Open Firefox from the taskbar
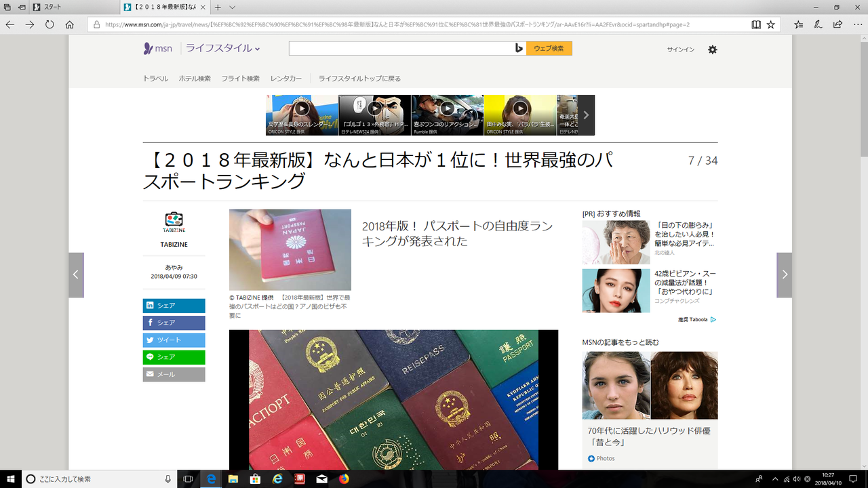This screenshot has height=488, width=868. [x=343, y=479]
